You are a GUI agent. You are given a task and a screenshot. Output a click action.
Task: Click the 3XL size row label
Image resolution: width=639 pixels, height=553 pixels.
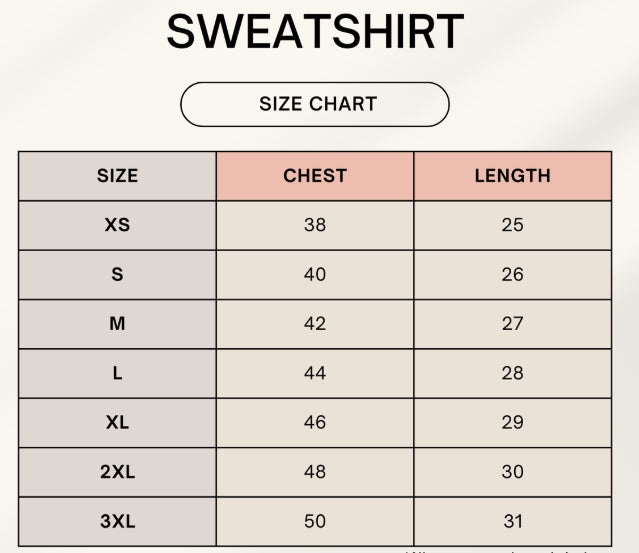pos(117,521)
